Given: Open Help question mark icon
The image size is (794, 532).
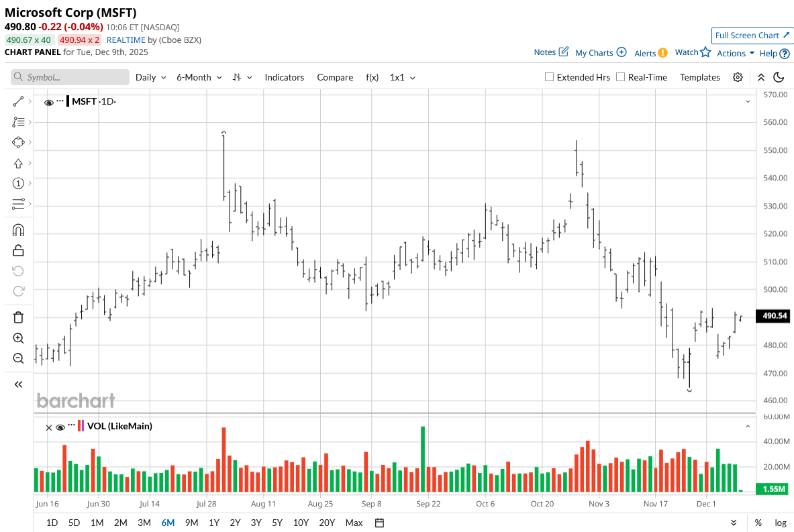Looking at the screenshot, I should 785,53.
